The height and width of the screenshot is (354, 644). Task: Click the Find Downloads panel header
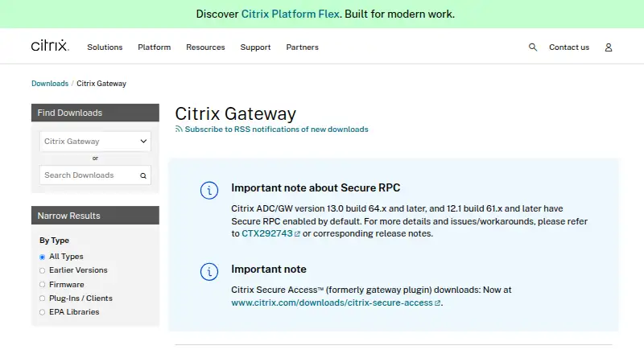pos(95,113)
